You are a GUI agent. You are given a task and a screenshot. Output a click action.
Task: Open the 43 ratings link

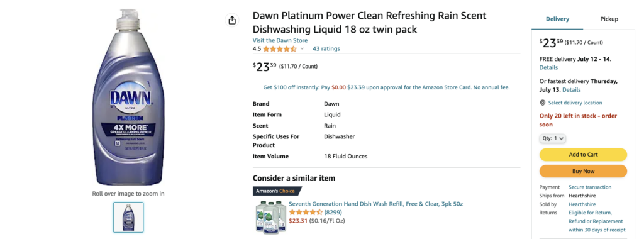pos(326,49)
